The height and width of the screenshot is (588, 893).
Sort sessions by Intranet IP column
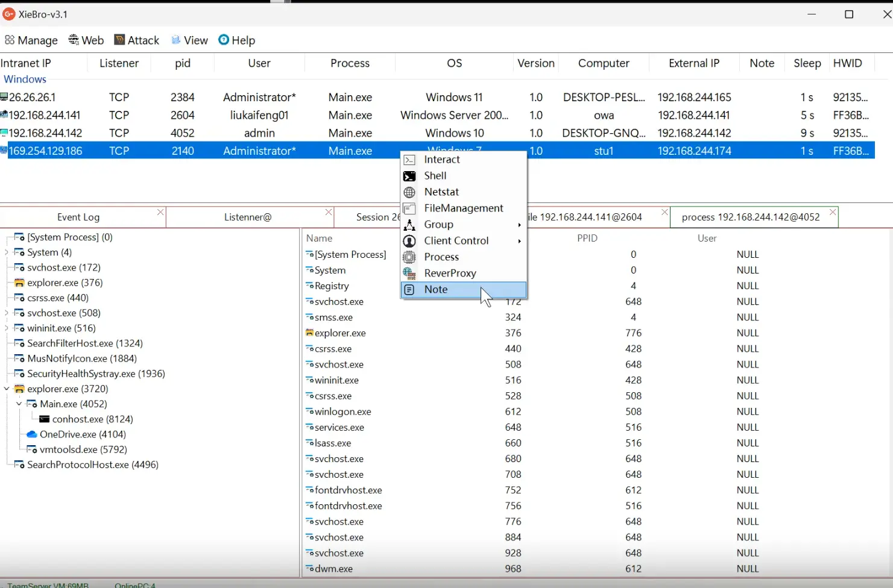tap(25, 63)
